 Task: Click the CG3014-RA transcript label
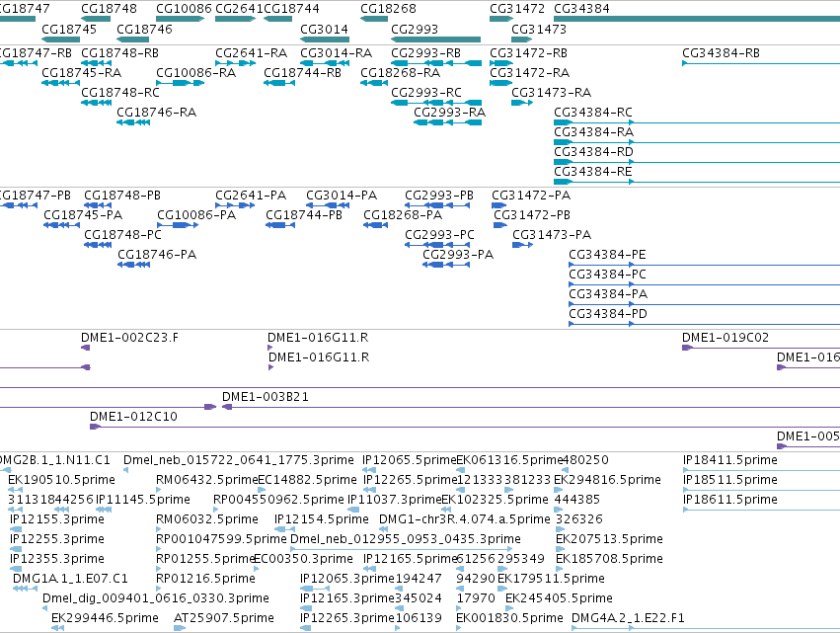pyautogui.click(x=336, y=53)
